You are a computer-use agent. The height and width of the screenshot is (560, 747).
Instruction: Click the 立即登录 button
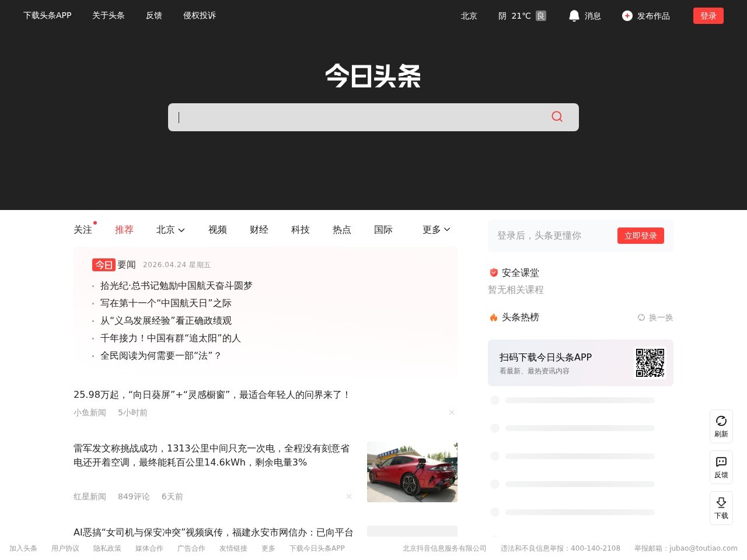pyautogui.click(x=640, y=236)
